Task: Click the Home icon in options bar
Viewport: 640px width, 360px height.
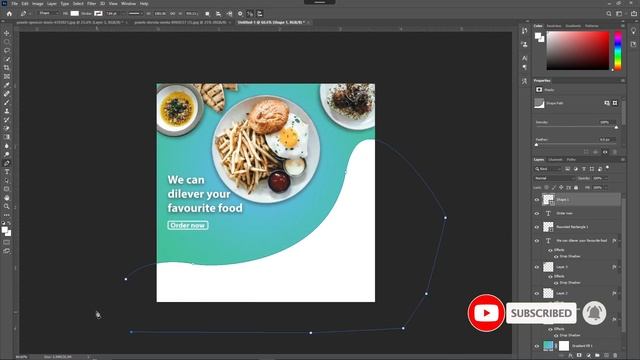Action: (x=9, y=13)
